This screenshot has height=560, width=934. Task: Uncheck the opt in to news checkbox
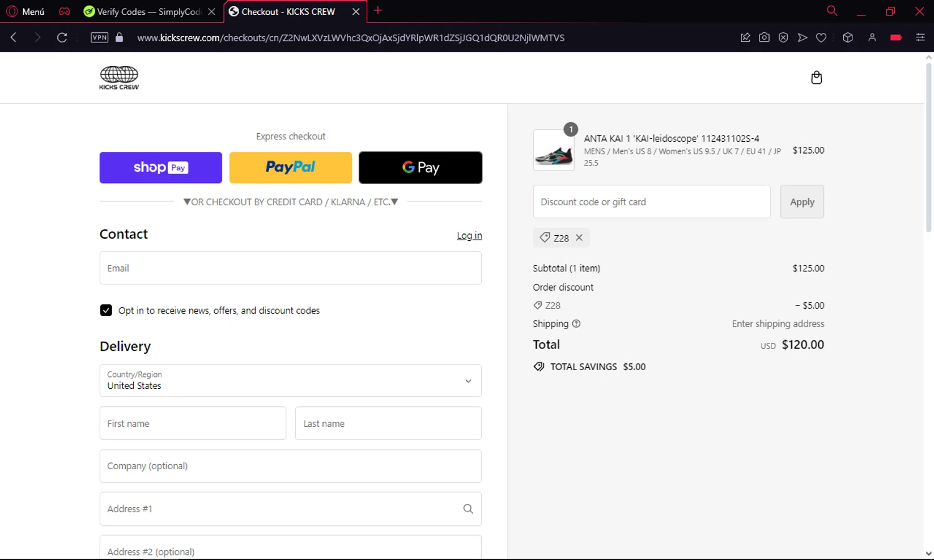coord(106,310)
